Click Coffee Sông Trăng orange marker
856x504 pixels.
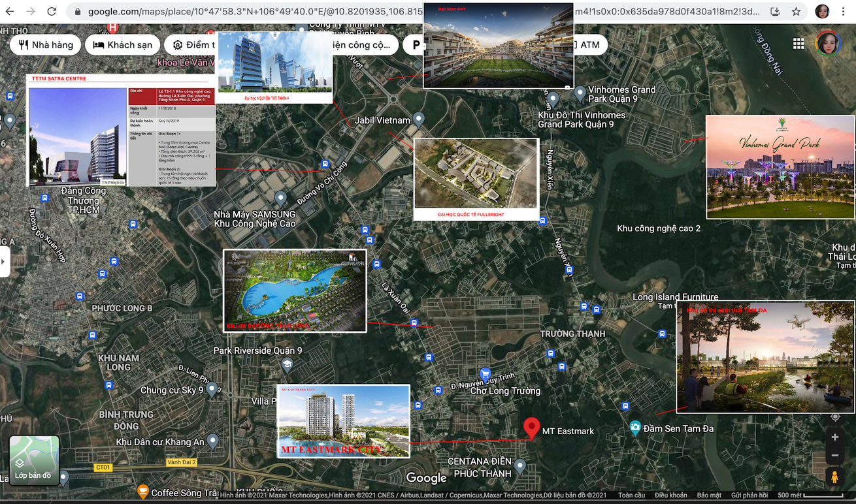(142, 492)
